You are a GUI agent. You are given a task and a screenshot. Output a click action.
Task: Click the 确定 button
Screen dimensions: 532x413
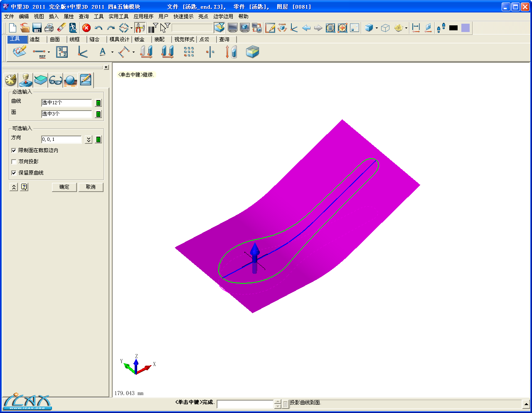click(64, 187)
